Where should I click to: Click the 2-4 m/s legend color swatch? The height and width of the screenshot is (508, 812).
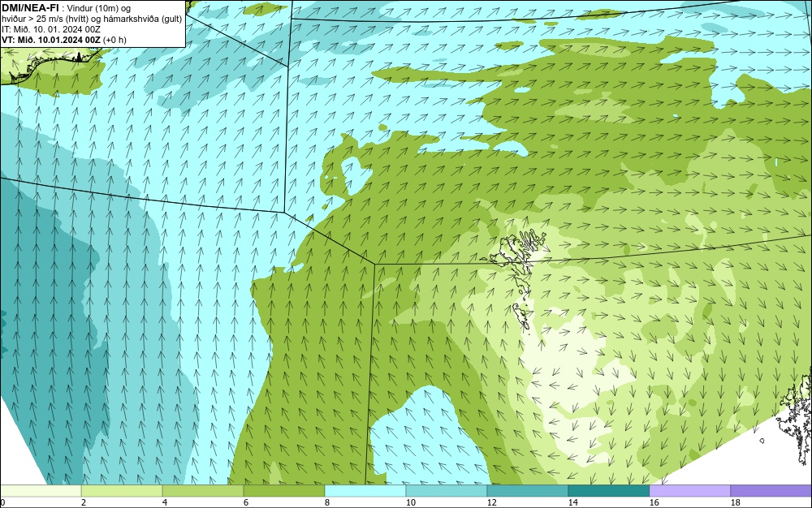click(x=122, y=491)
